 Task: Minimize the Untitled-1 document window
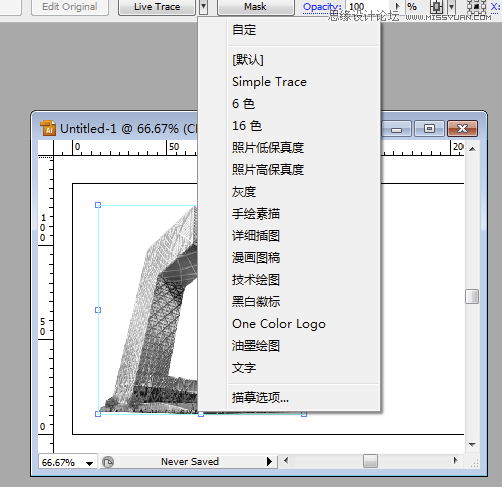tap(396, 128)
